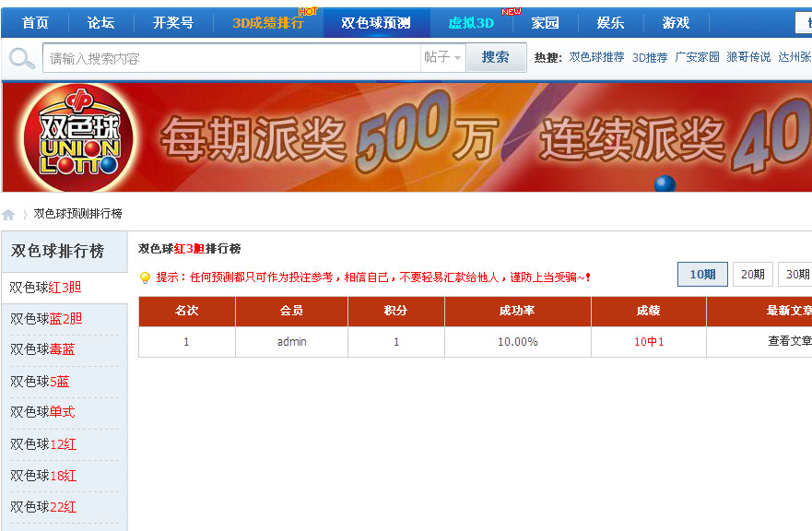This screenshot has height=531, width=812.
Task: Select sidebar item 双色球毒蓝
Action: [42, 349]
